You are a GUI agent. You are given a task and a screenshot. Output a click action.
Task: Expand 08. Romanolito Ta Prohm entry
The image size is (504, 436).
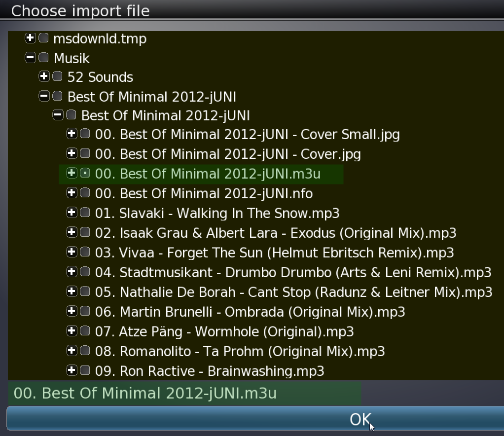tap(72, 351)
